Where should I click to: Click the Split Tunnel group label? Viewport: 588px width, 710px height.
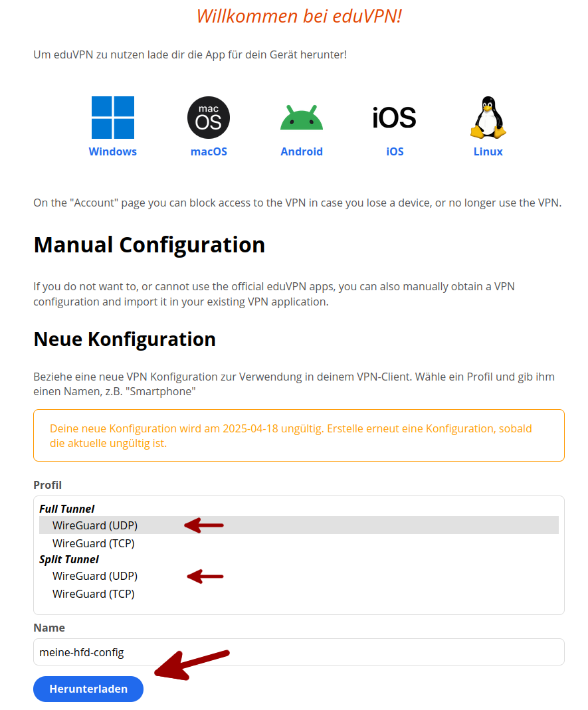click(x=69, y=559)
